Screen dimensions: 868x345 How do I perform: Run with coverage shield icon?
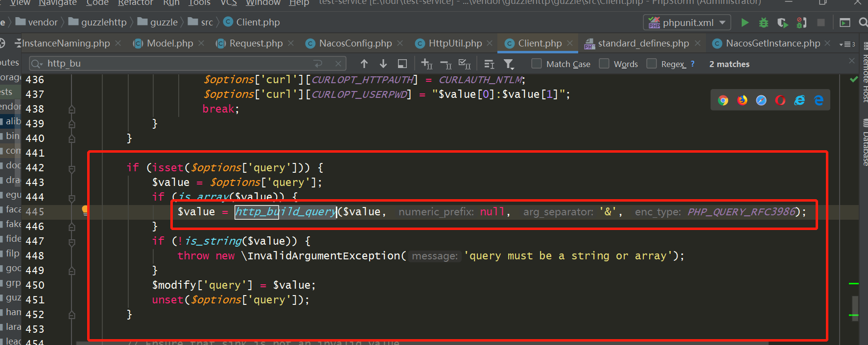click(x=782, y=23)
